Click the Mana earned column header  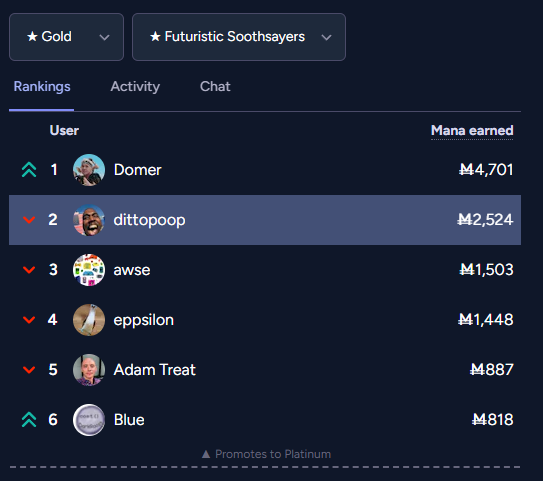point(472,131)
